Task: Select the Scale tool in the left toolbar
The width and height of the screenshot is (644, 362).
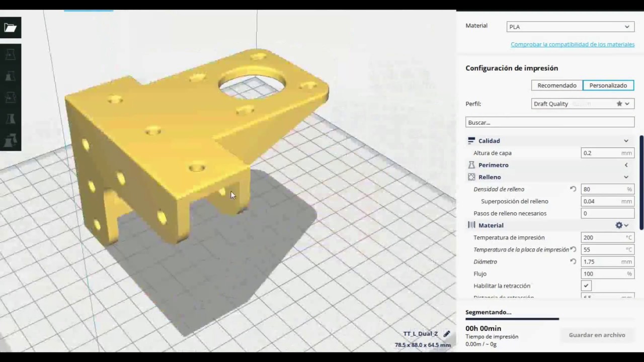Action: [x=11, y=76]
